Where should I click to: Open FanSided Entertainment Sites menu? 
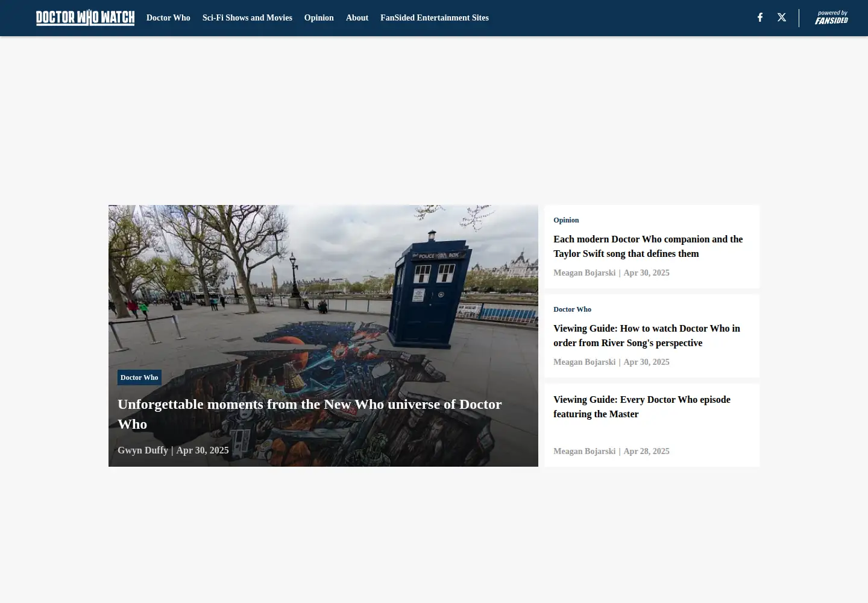pos(435,18)
